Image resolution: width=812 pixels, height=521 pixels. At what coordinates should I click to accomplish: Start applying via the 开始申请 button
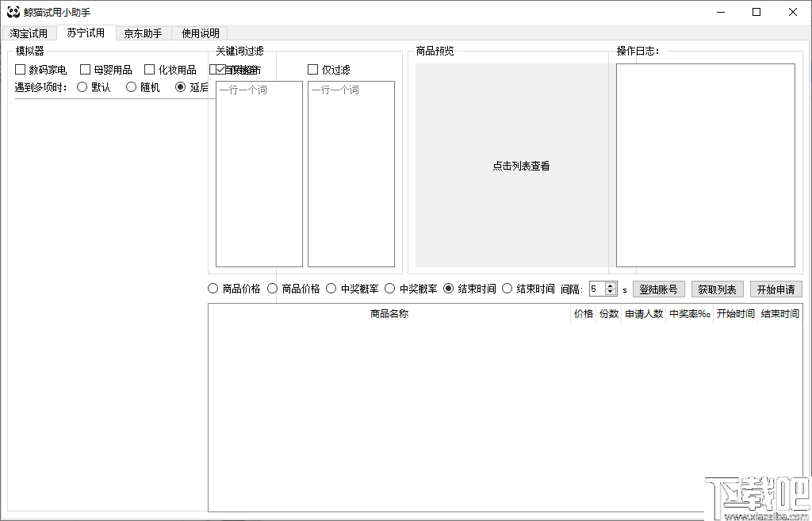776,289
